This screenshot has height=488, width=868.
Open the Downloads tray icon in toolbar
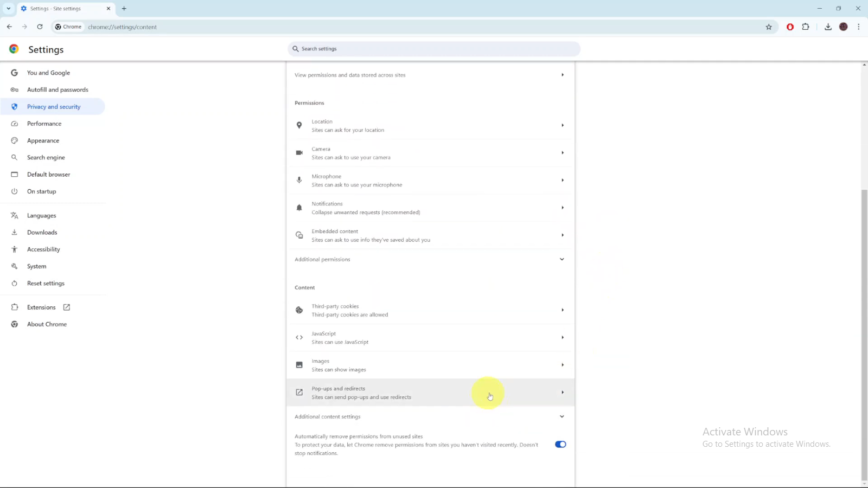point(828,27)
